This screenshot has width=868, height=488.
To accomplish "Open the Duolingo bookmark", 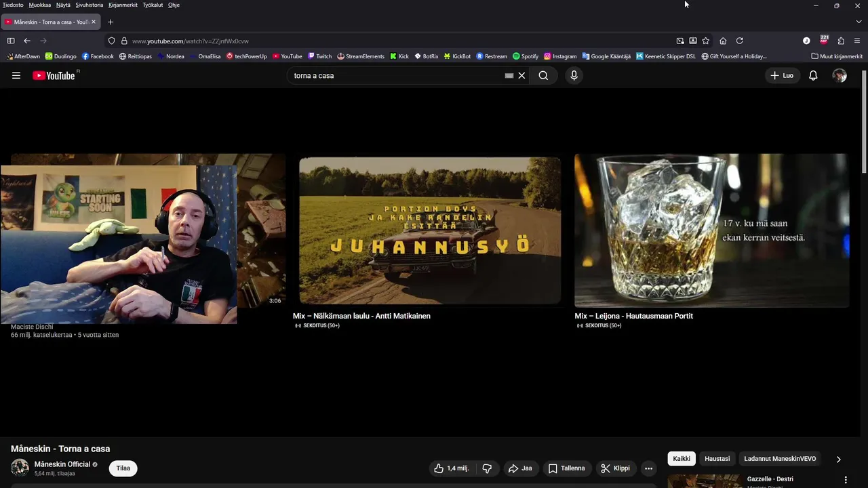I will (x=60, y=56).
